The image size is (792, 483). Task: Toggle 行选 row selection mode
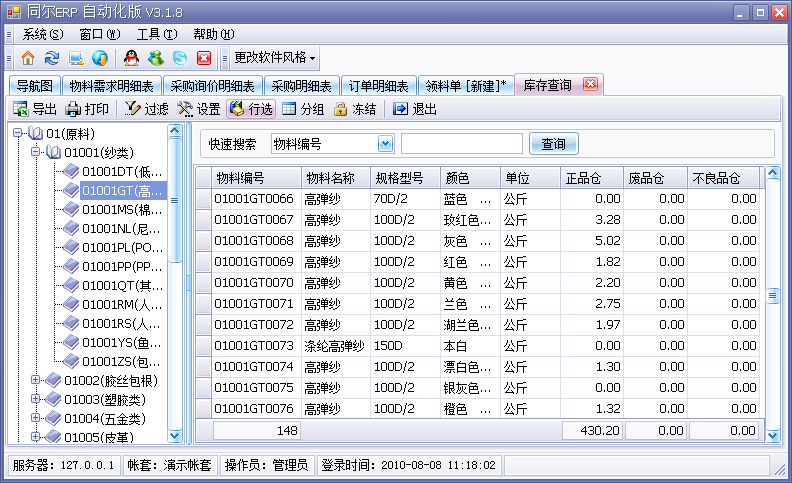click(251, 109)
